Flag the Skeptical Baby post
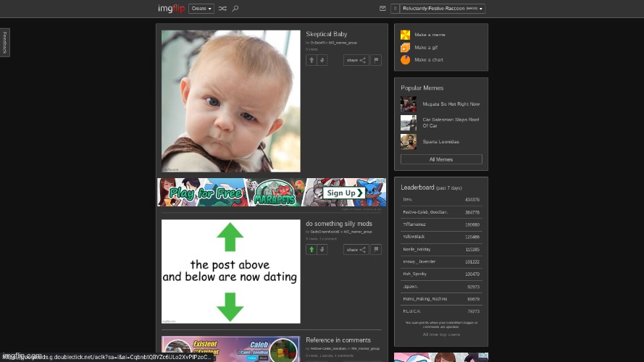644x362 pixels. tap(376, 60)
